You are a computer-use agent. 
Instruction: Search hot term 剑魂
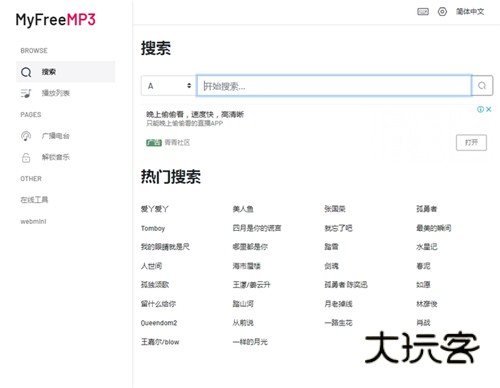pos(331,266)
